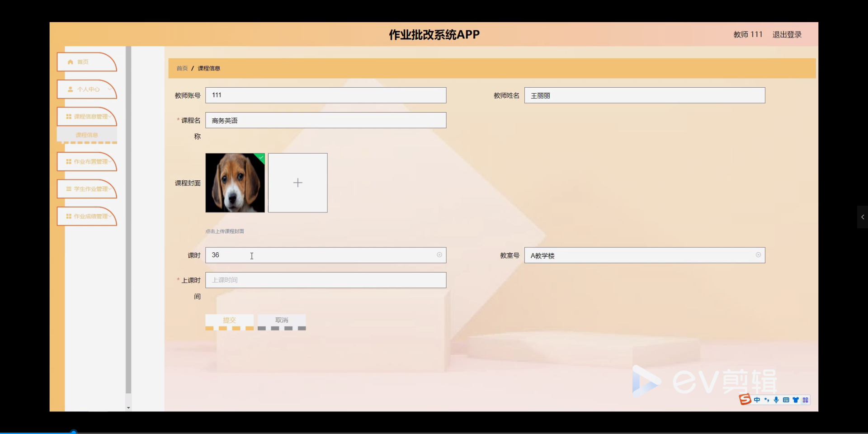
Task: Click the grid icon beside 课程信息管理
Action: pyautogui.click(x=68, y=116)
